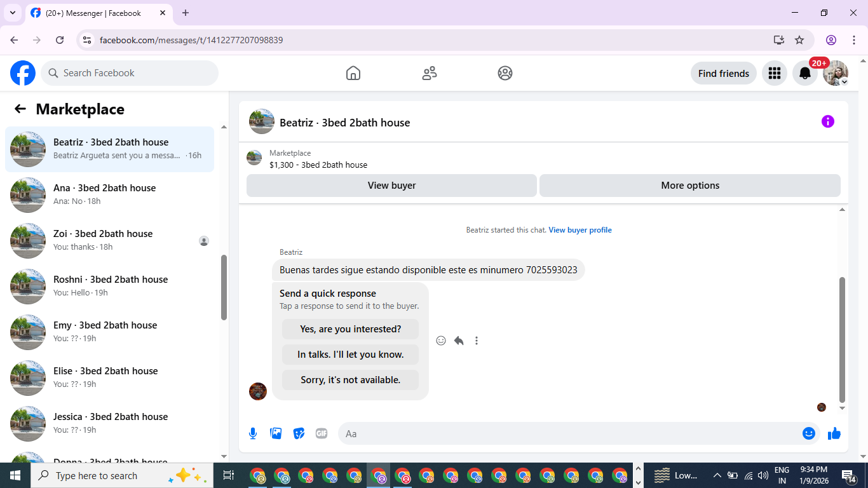The height and width of the screenshot is (488, 868).
Task: Open Jessica 3bed 2bath house conversation
Action: (109, 424)
